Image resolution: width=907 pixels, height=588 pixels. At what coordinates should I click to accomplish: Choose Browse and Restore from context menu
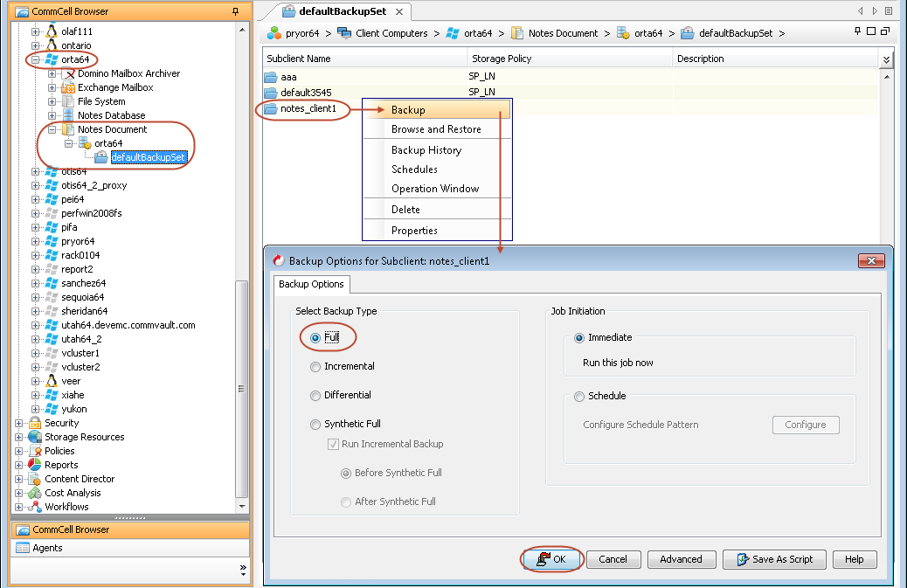point(436,129)
